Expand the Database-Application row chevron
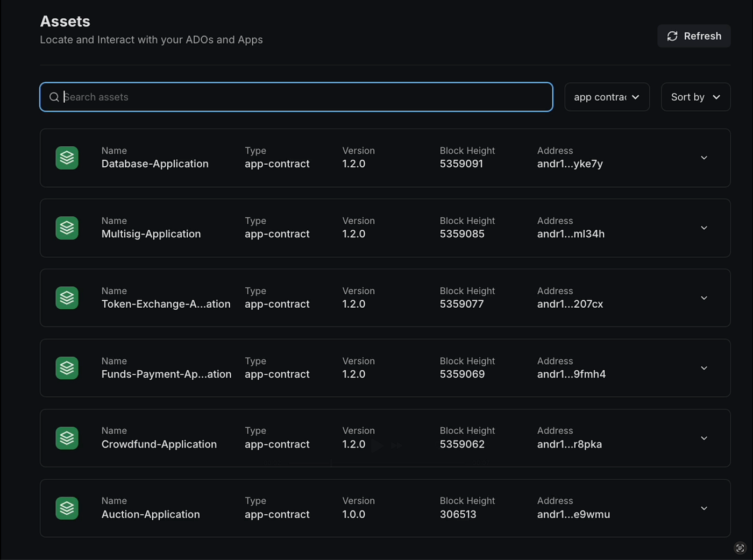 (x=704, y=158)
